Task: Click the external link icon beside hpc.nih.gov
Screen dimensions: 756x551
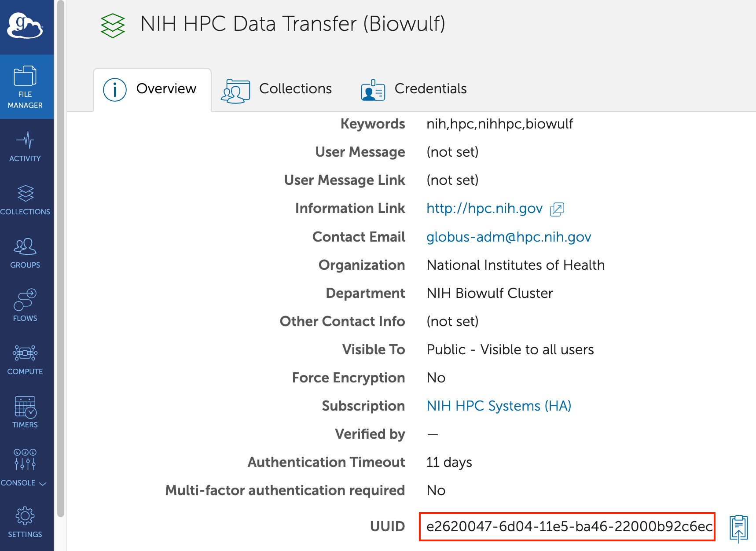Action: pyautogui.click(x=557, y=209)
